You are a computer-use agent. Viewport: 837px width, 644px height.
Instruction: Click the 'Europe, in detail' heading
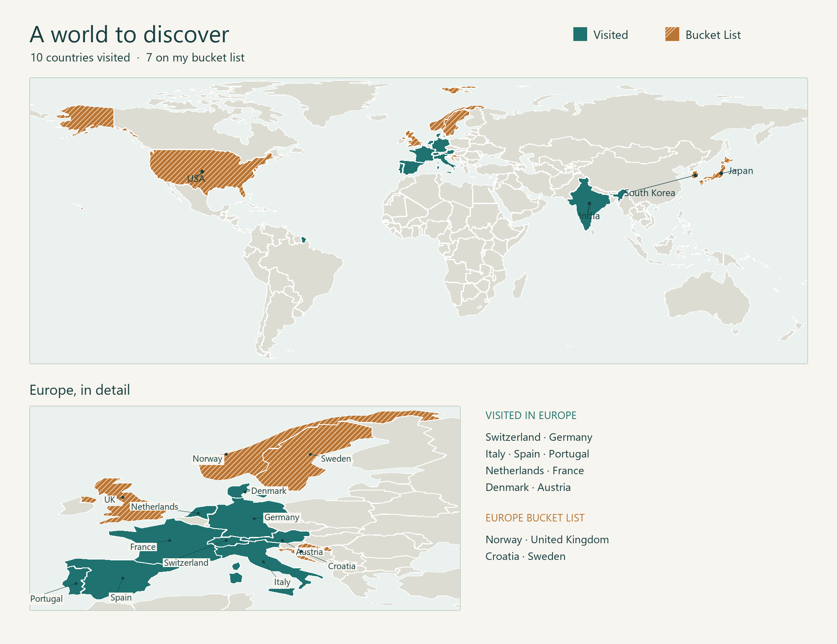[80, 390]
